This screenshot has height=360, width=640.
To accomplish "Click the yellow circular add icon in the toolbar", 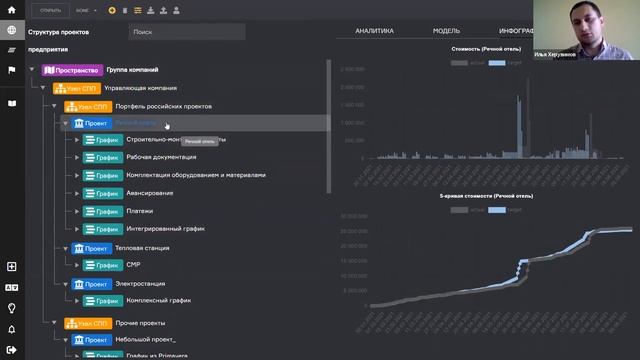I will [112, 10].
